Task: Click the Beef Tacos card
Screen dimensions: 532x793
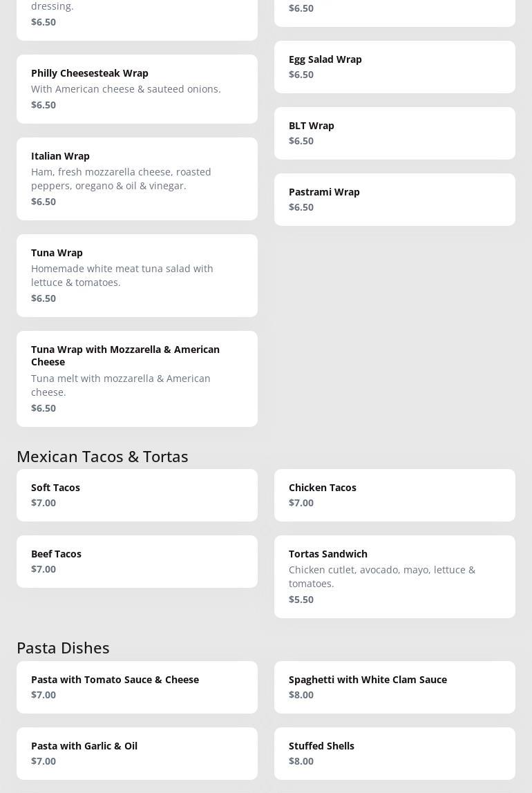Action: (137, 562)
